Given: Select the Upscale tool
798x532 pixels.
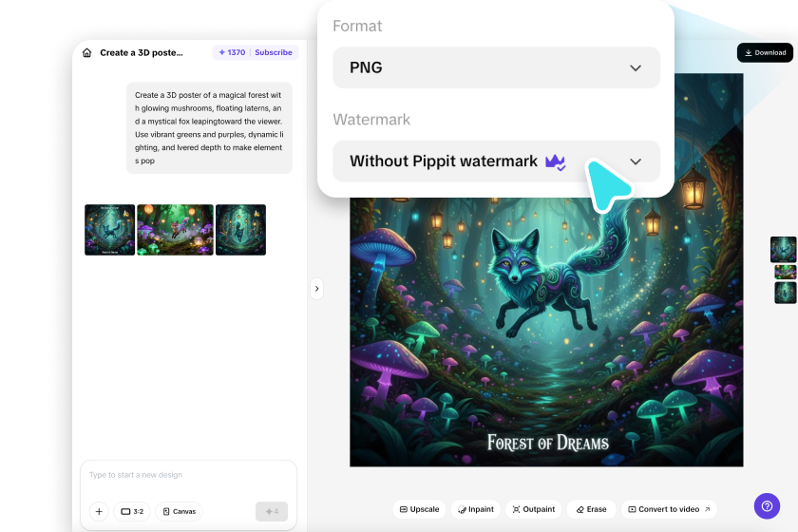Looking at the screenshot, I should [419, 509].
